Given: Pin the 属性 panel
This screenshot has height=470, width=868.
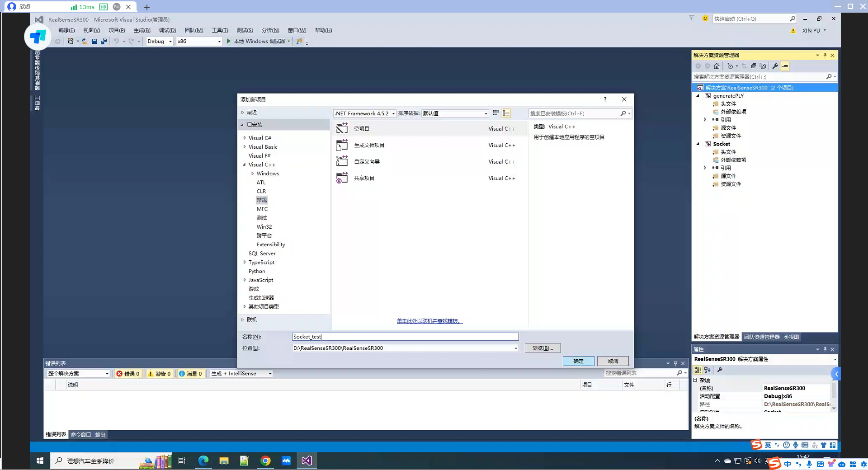Looking at the screenshot, I should coord(825,349).
